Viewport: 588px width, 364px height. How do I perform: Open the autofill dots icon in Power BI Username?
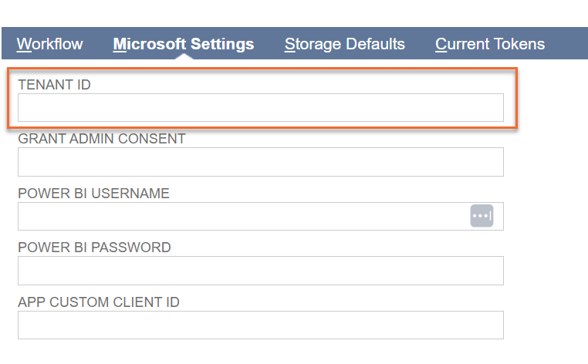tap(482, 216)
